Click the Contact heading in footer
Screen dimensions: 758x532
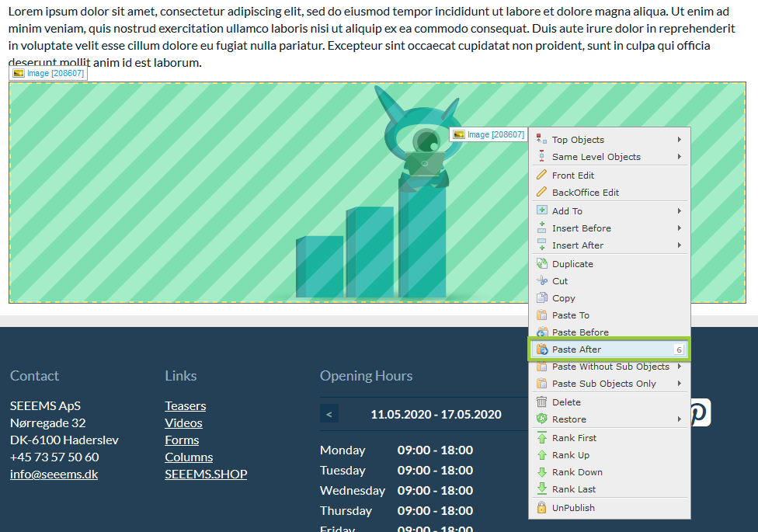34,376
